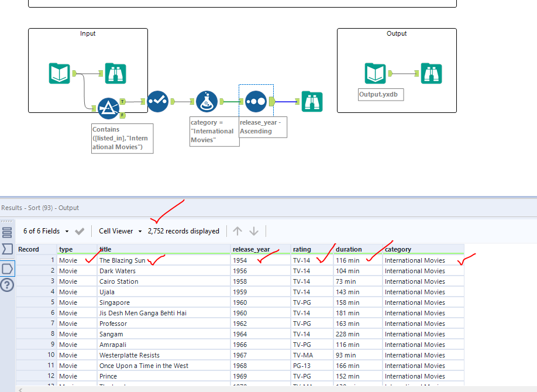Switch to the data grid view in Results sidebar

pos(8,232)
